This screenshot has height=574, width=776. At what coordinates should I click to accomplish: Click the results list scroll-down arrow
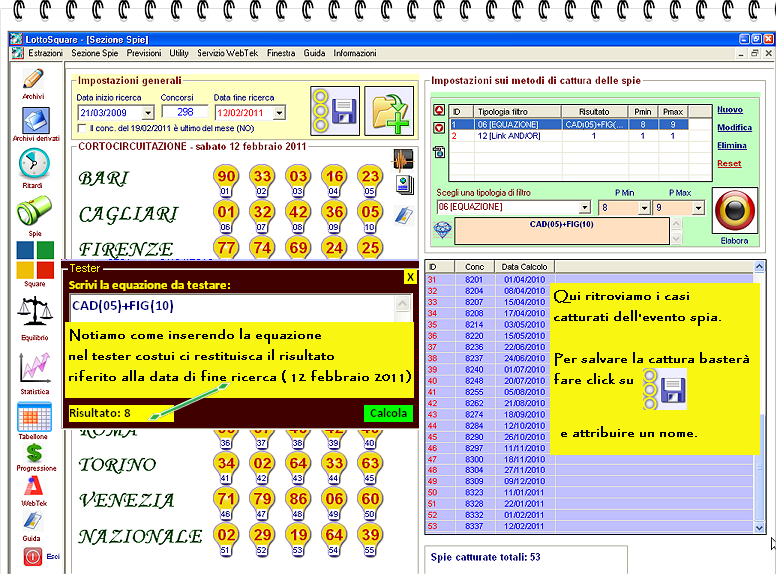point(759,528)
